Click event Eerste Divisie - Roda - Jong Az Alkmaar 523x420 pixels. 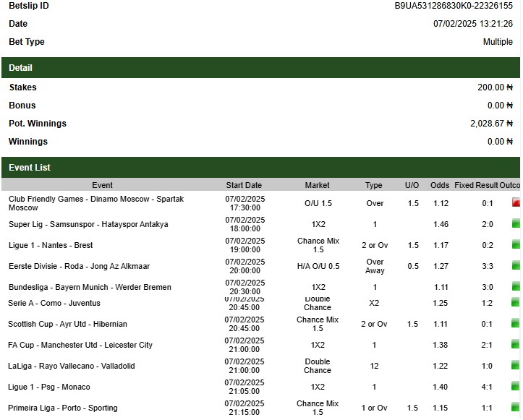pos(80,266)
